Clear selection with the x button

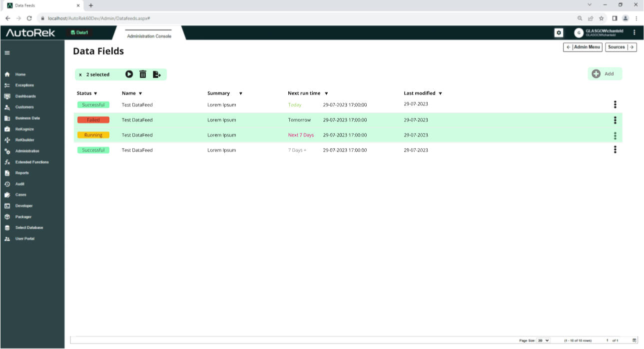click(x=80, y=75)
